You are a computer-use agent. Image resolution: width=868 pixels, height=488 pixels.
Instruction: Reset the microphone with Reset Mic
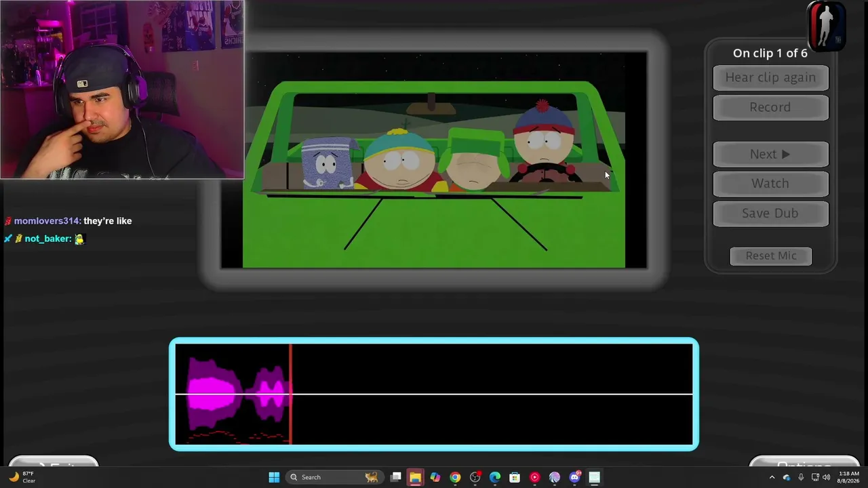tap(771, 256)
